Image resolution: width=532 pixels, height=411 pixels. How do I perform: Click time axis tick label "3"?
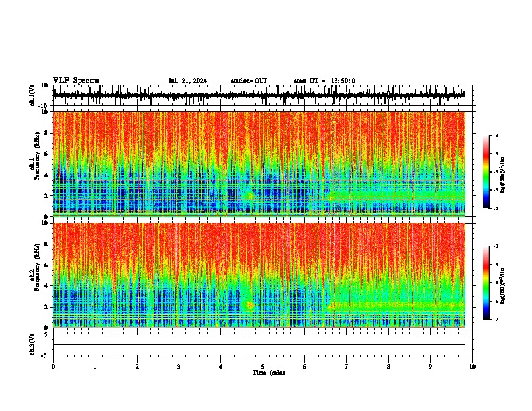[x=179, y=367]
